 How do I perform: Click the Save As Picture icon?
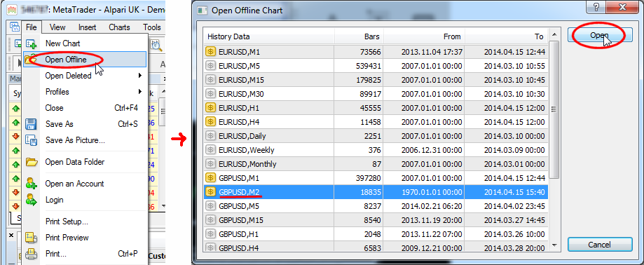(32, 140)
